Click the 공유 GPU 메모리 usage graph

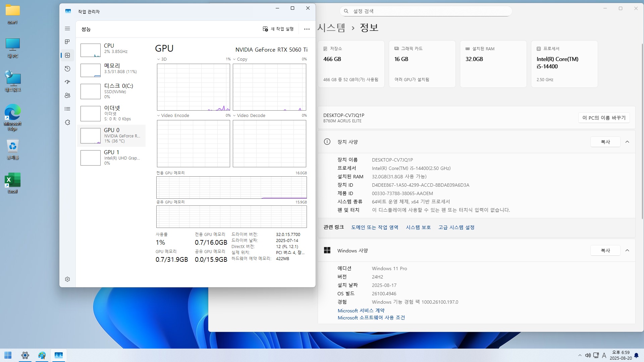click(x=231, y=217)
